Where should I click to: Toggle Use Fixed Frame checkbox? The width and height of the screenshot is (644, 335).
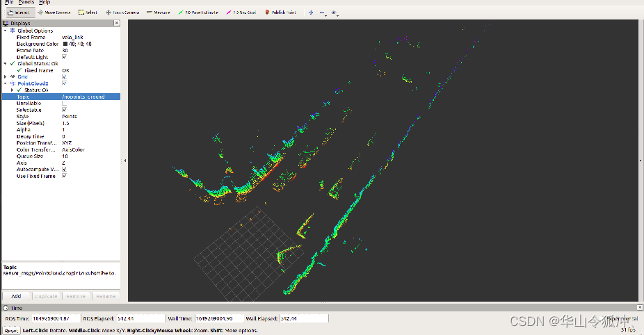pyautogui.click(x=65, y=176)
